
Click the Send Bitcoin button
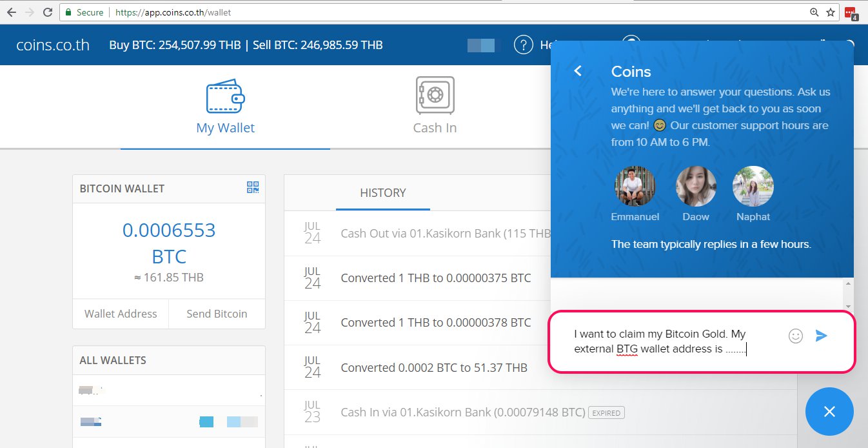coord(217,314)
